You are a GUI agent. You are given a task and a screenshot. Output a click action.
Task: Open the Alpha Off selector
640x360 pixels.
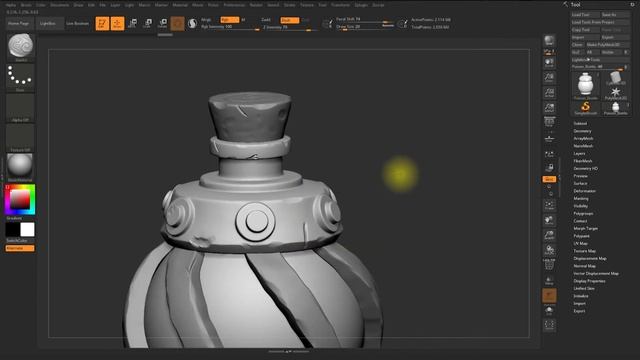click(20, 108)
